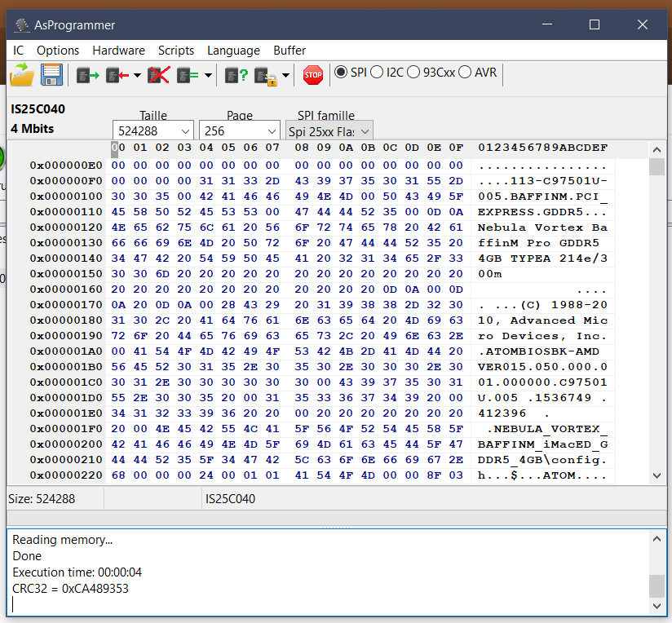Viewport: 672px width, 623px height.
Task: Click ASCII text '.ATOMBIOSBK-AMD'
Action: point(539,351)
